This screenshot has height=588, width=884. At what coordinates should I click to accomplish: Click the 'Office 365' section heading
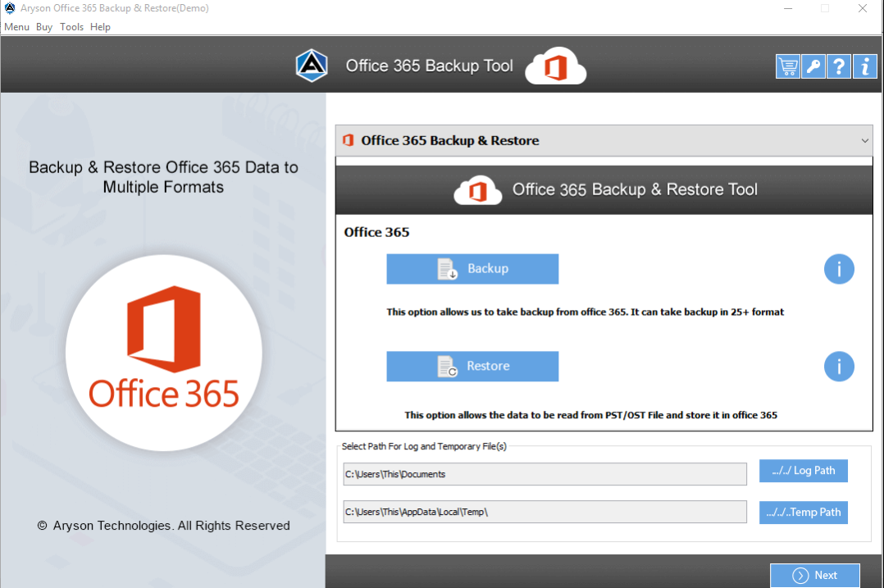376,232
